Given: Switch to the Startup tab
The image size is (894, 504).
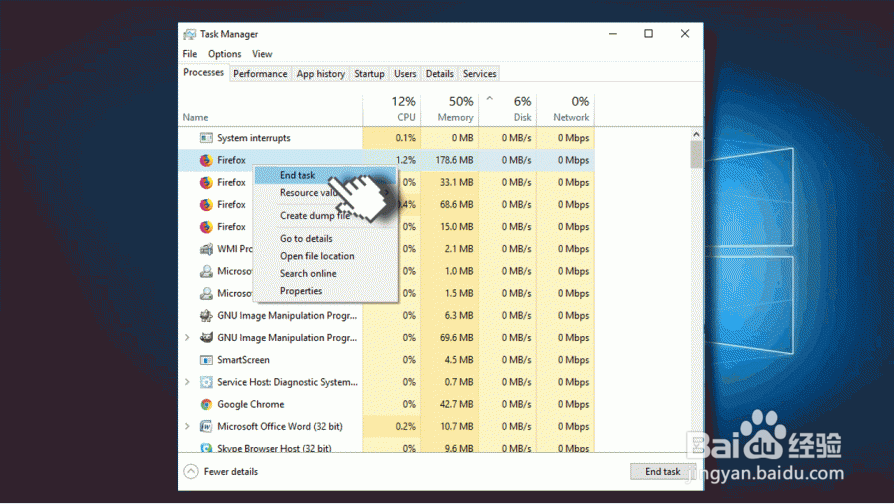Looking at the screenshot, I should click(369, 74).
